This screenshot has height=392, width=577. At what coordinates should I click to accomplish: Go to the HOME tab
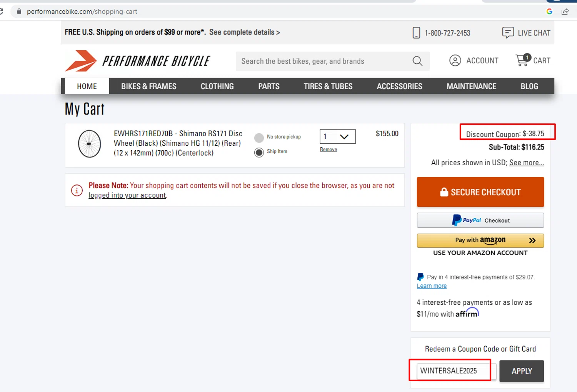pos(87,86)
